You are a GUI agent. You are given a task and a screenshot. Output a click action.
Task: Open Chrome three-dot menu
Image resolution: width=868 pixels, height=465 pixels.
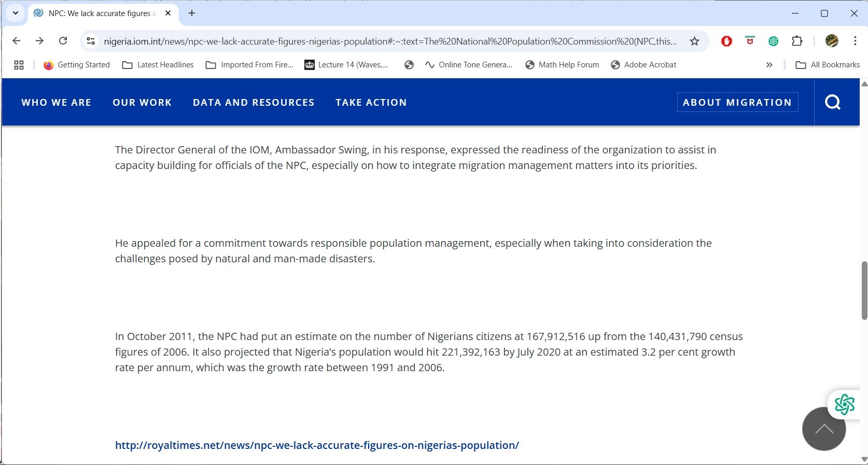coord(855,41)
